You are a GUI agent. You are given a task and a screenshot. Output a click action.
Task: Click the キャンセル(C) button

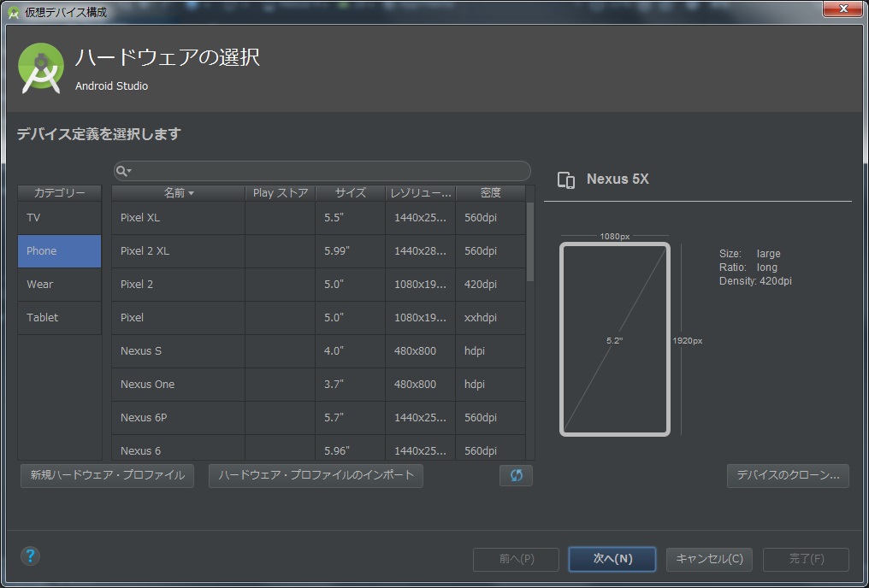tap(709, 559)
